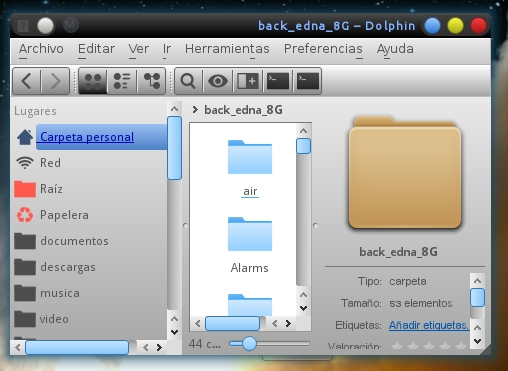Select the air folder icon
The width and height of the screenshot is (508, 371).
pos(250,157)
